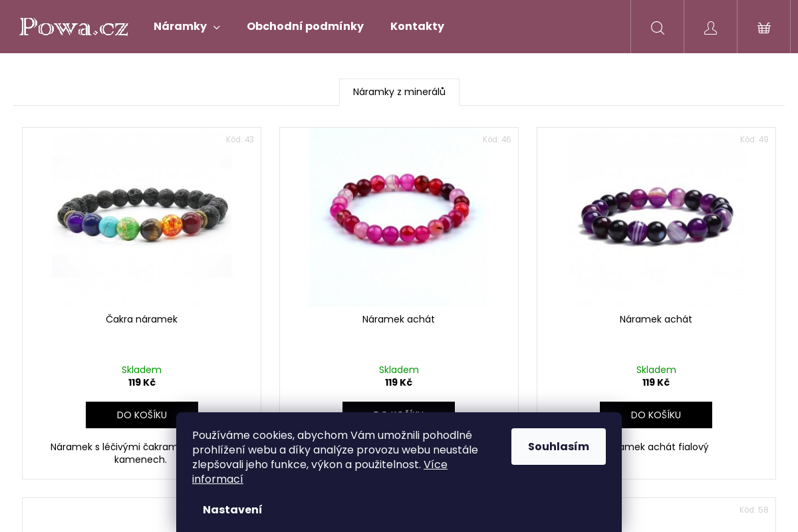Add Čakra náramek to cart
Image resolution: width=798 pixels, height=532 pixels.
(x=142, y=415)
